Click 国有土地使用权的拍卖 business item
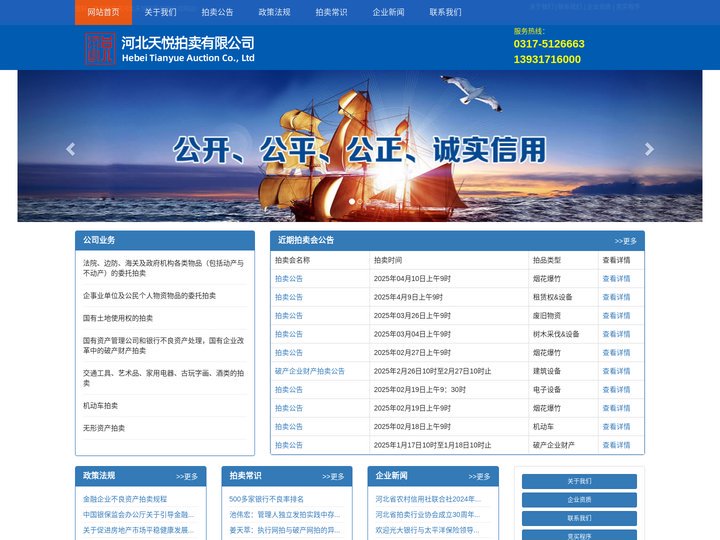Image resolution: width=720 pixels, height=540 pixels. [118, 318]
